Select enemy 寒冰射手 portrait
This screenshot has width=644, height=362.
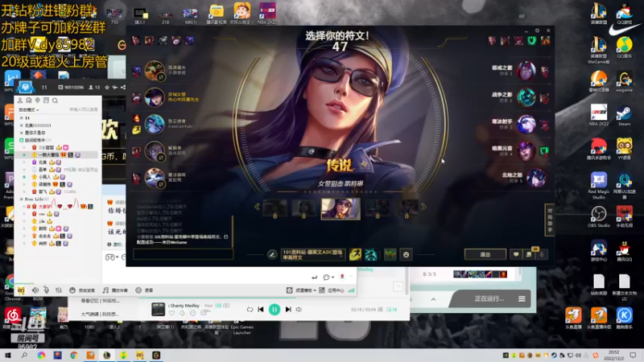(526, 125)
